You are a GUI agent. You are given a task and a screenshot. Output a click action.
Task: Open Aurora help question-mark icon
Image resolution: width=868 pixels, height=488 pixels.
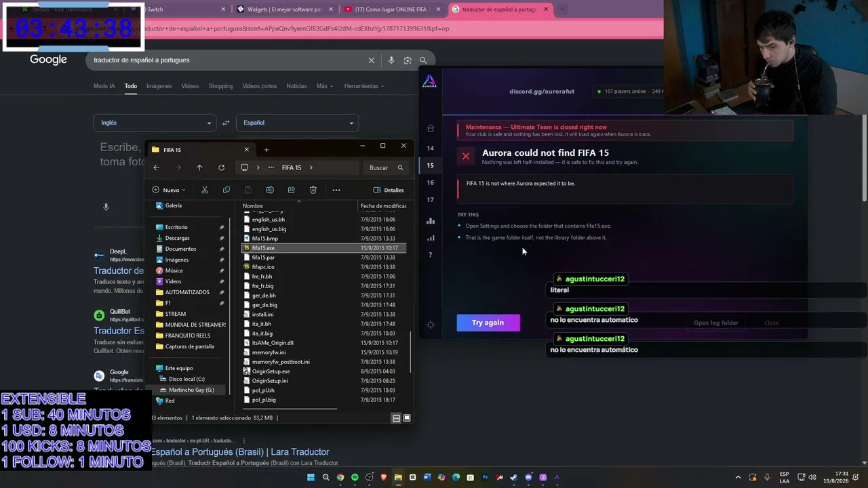tap(430, 255)
